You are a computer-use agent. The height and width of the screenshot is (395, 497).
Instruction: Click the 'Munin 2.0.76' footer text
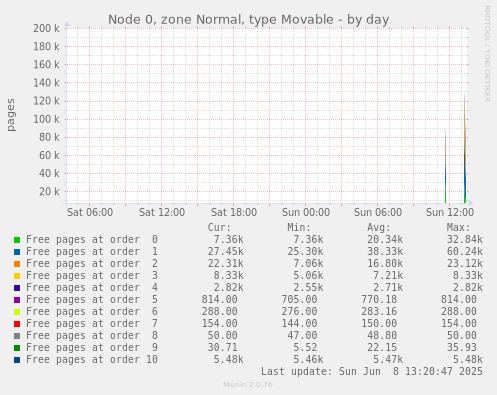click(x=248, y=385)
